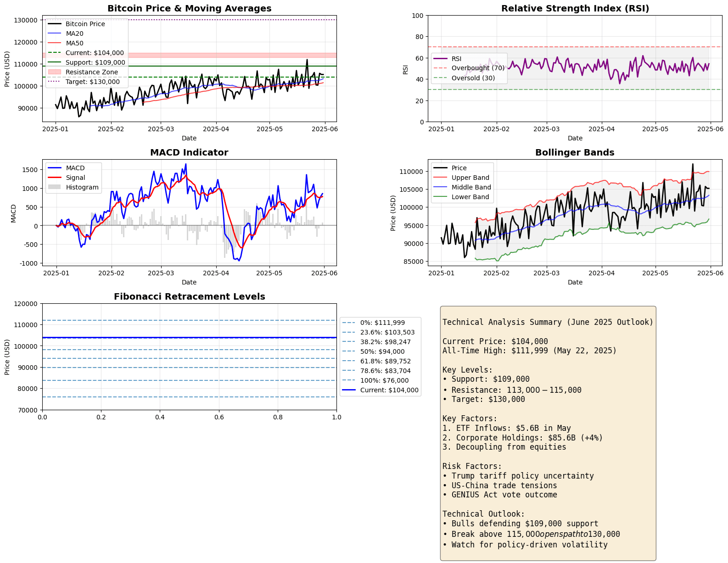Click 'Current Price: $104,000' in summary box
Screen dimensions: 728x563
tap(495, 341)
